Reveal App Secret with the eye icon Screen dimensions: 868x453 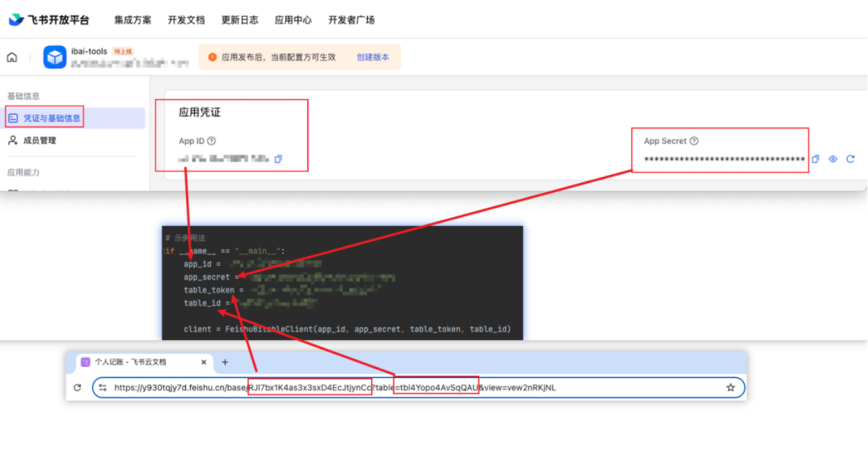(x=833, y=159)
